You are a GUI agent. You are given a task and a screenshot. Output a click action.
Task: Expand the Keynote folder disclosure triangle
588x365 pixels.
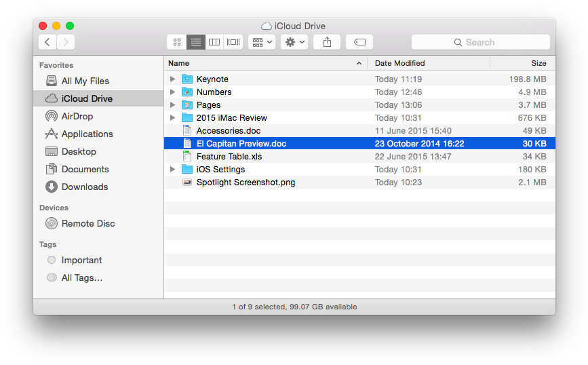pos(173,79)
